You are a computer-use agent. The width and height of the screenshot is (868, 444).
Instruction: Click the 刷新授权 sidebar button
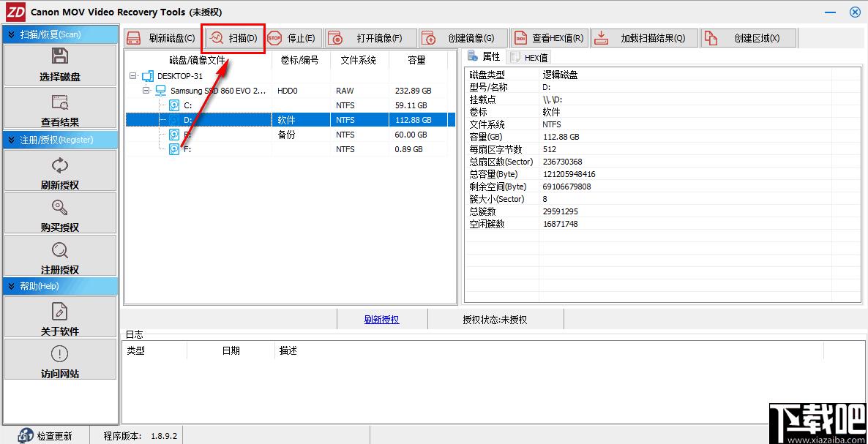60,171
